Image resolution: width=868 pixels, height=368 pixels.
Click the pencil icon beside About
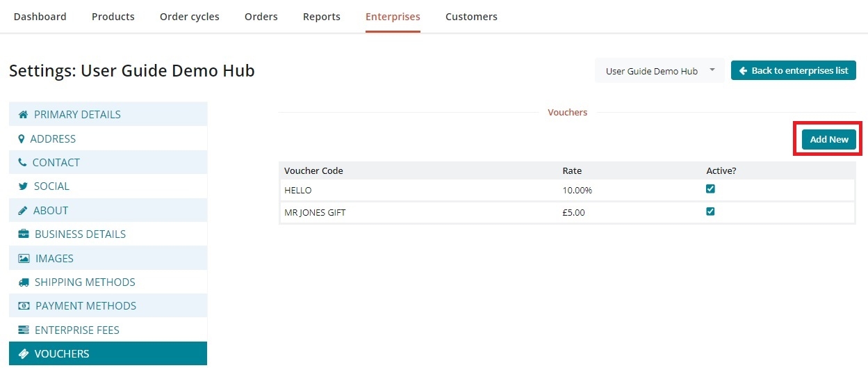coord(23,211)
